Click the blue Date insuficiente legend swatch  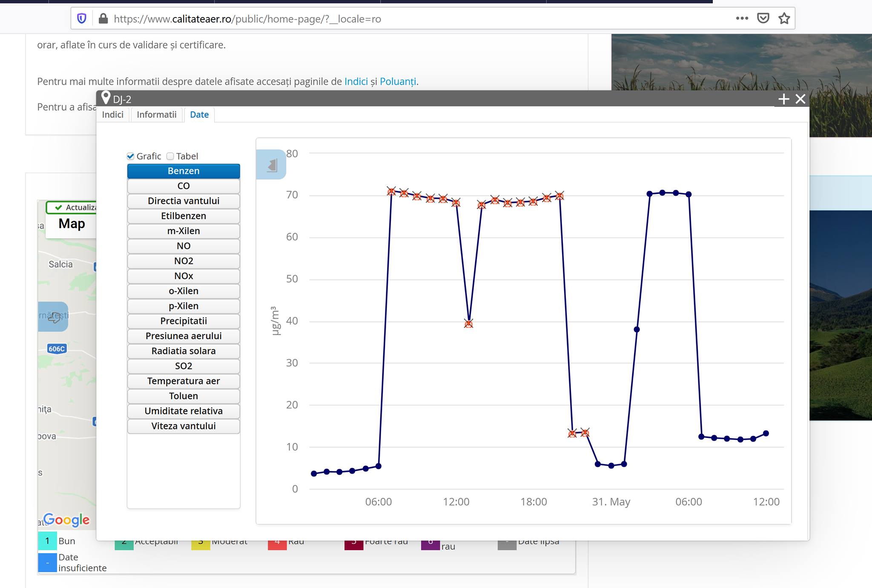click(47, 562)
